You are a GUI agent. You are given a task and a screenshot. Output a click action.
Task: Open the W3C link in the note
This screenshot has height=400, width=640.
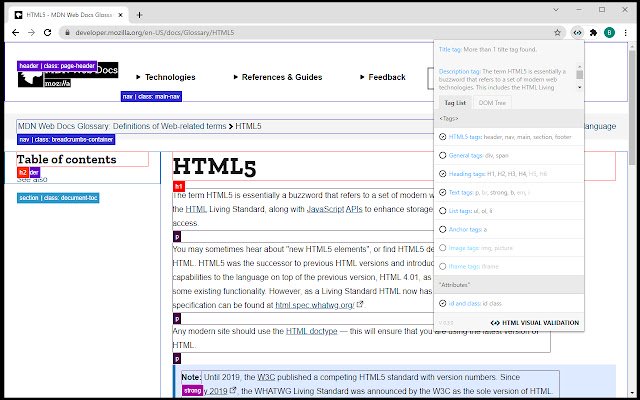[266, 377]
